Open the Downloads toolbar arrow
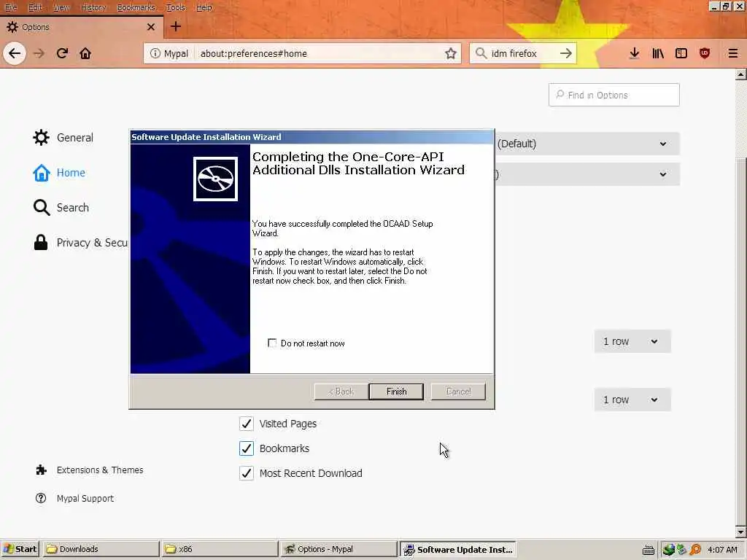The height and width of the screenshot is (560, 747). click(x=634, y=53)
